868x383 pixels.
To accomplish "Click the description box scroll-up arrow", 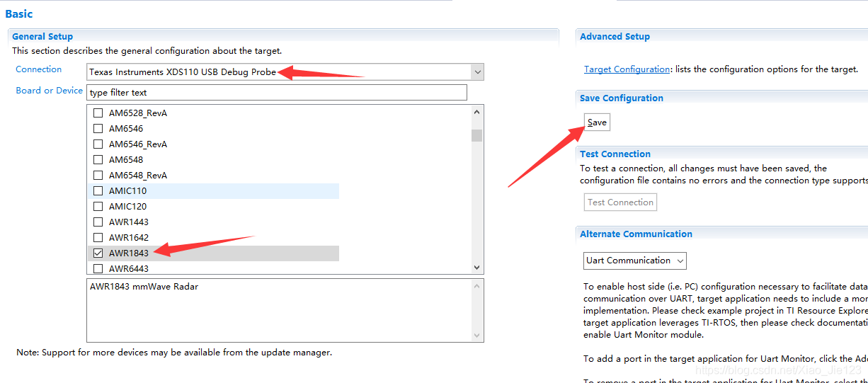I will coord(477,285).
